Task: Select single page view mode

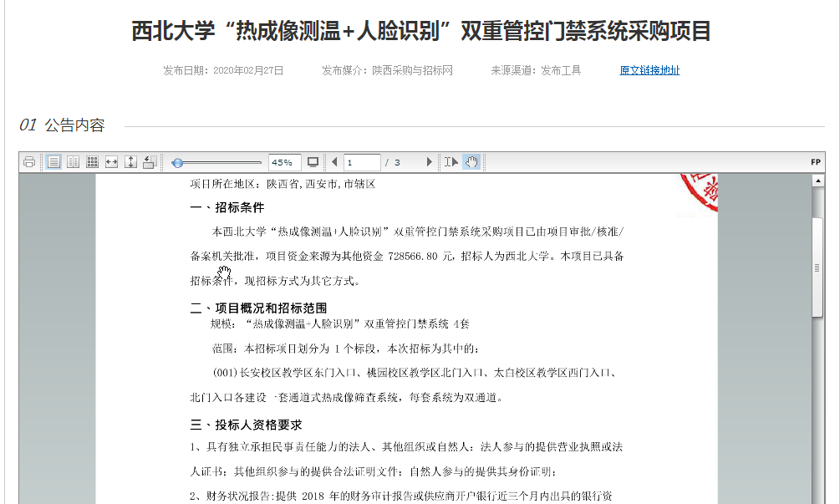Action: tap(53, 162)
